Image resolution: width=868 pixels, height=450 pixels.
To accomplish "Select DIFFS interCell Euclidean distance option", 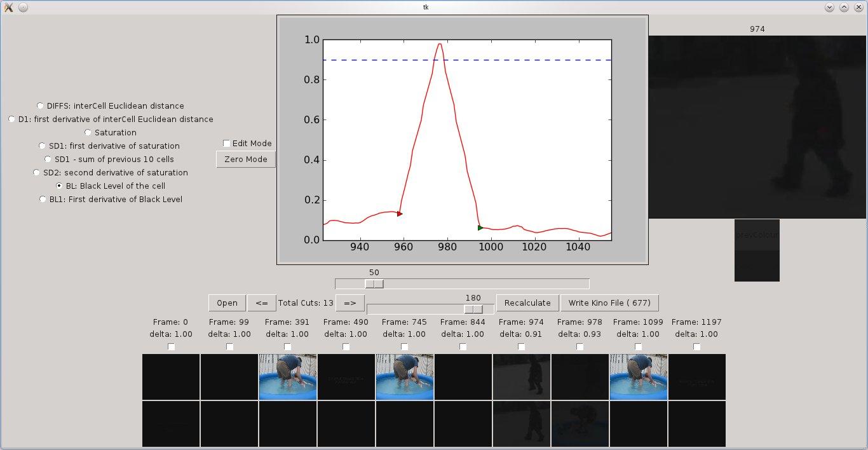I will click(x=41, y=106).
